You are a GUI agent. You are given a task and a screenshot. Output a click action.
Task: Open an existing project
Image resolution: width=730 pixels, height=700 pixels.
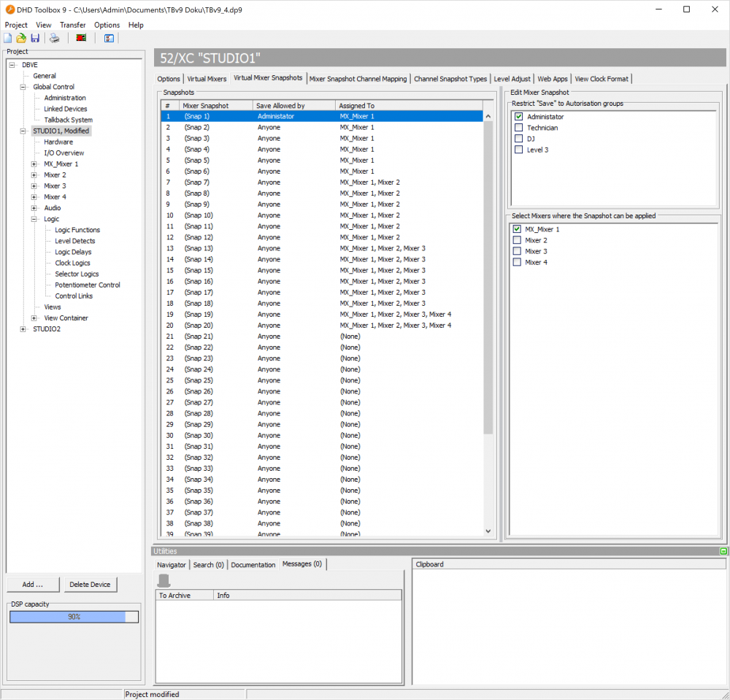tap(20, 38)
